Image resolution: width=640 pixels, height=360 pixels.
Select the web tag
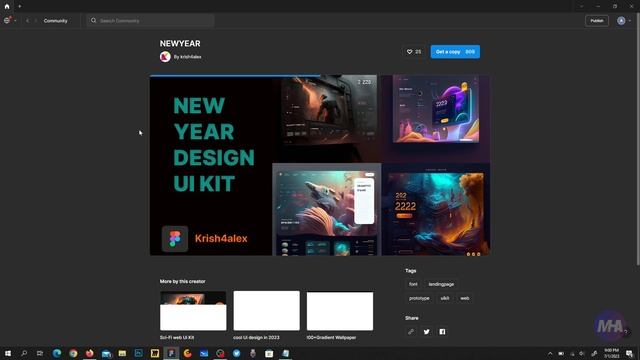[464, 298]
